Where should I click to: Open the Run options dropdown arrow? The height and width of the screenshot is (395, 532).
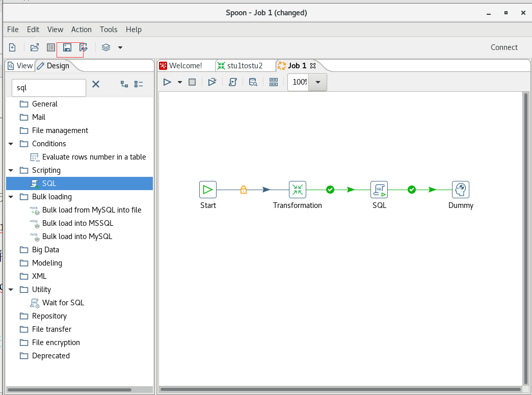coord(180,82)
